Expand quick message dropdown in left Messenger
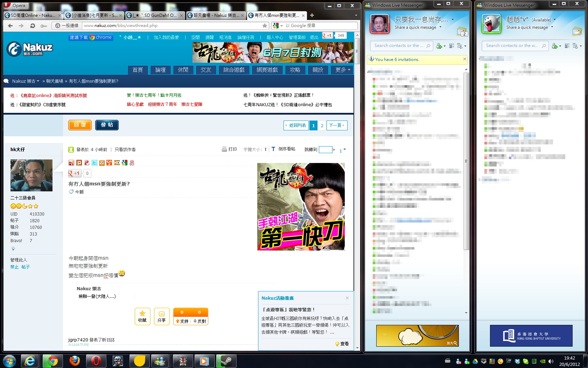The height and width of the screenshot is (368, 588). point(440,27)
